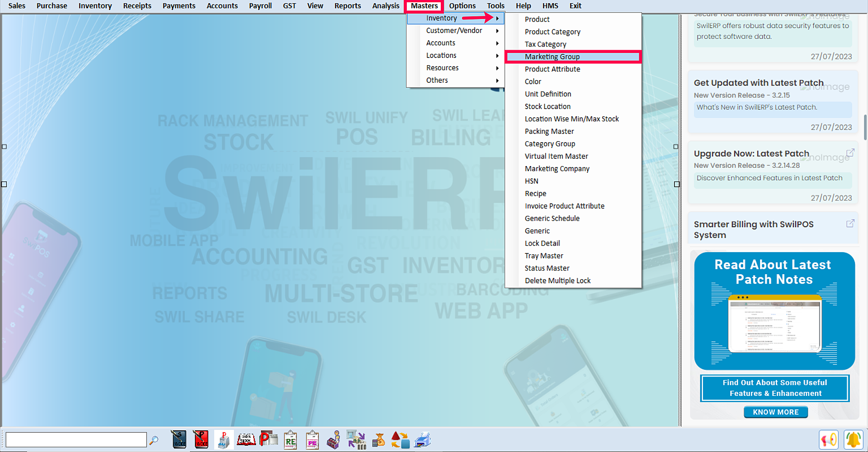Select Marketing Company entry

573,169
